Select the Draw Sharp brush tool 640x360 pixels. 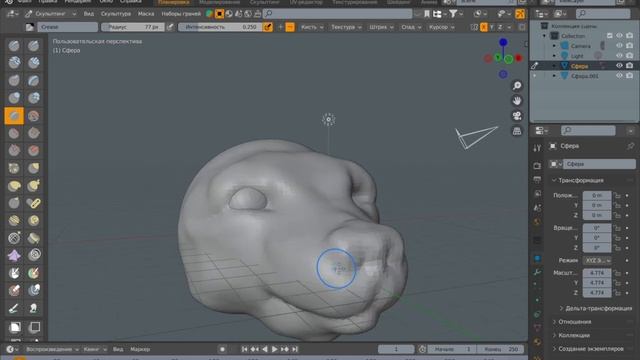[33, 45]
